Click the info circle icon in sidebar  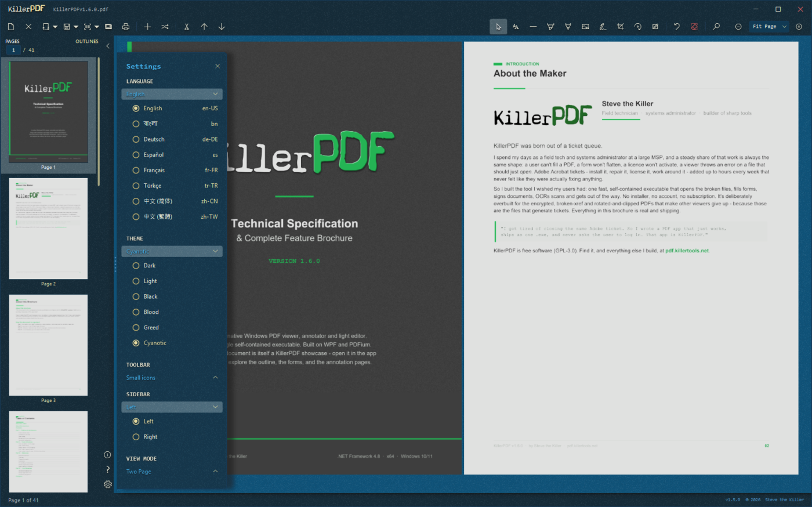[x=107, y=455]
